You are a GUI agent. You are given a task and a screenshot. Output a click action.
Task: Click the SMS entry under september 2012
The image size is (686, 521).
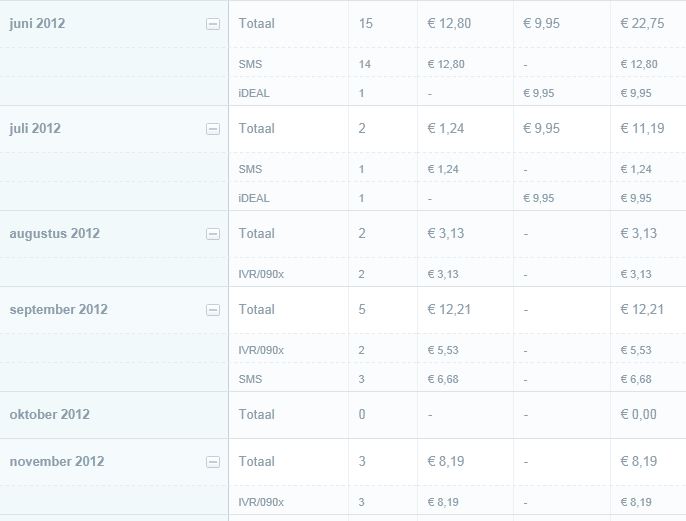[250, 379]
